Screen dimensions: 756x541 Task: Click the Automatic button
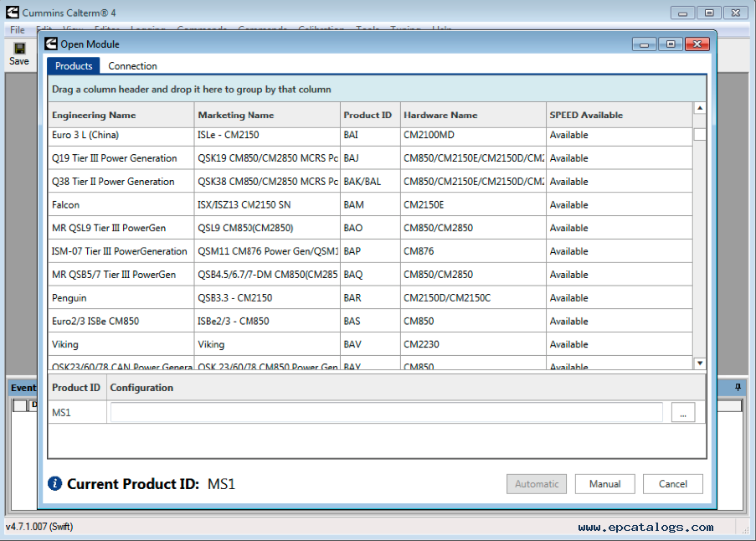coord(537,483)
